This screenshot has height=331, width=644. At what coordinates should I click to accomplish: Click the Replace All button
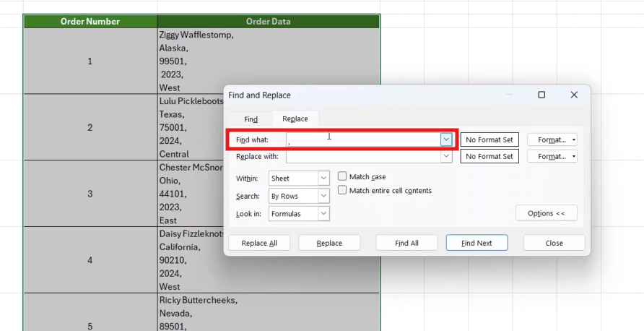coord(259,243)
